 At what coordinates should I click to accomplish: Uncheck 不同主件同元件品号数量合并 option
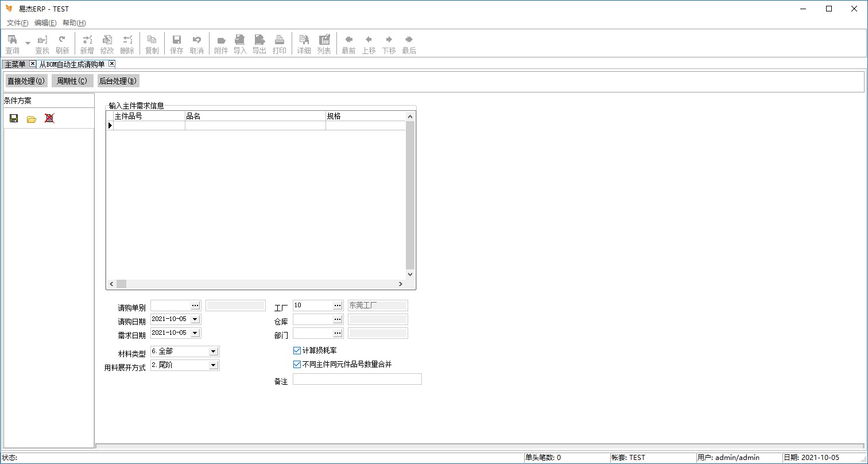point(297,364)
